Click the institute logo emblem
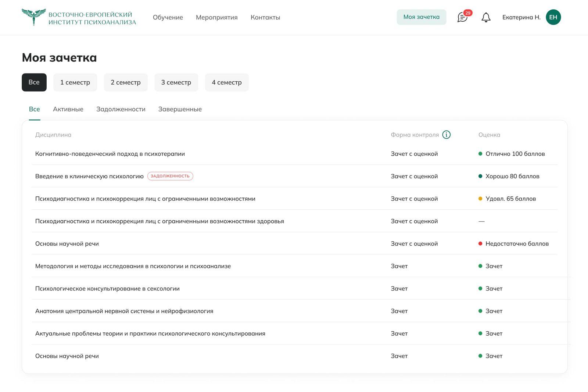 point(33,17)
